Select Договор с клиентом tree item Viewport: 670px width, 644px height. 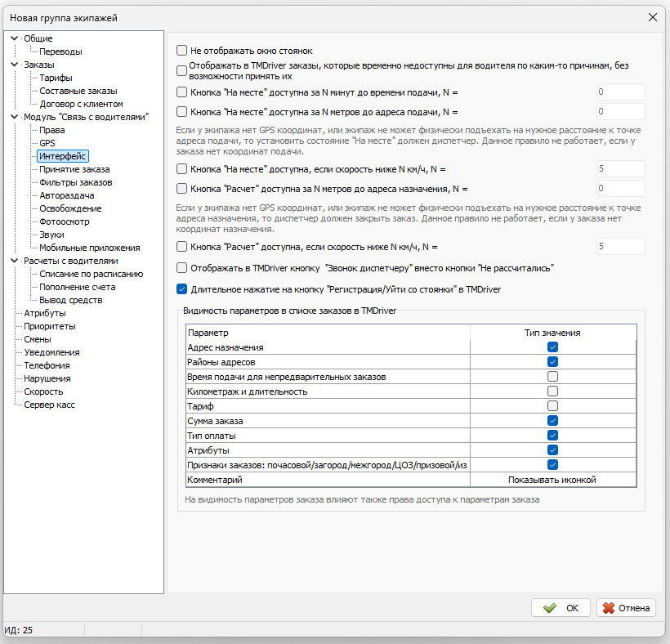click(x=81, y=104)
